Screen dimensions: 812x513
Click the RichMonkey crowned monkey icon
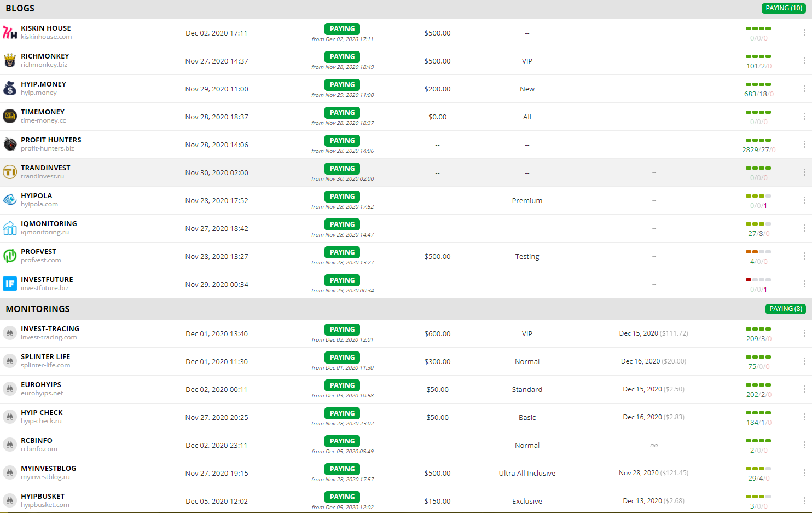pos(10,61)
